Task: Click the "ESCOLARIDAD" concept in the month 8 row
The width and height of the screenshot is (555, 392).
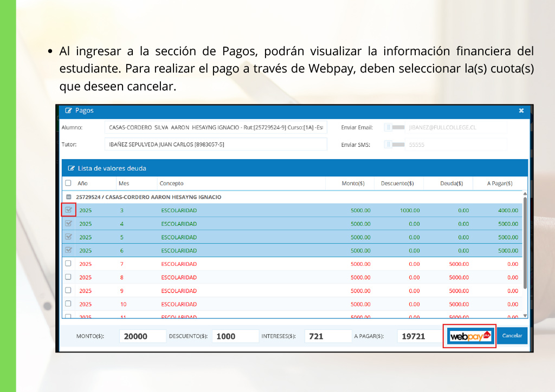Action: pyautogui.click(x=179, y=277)
